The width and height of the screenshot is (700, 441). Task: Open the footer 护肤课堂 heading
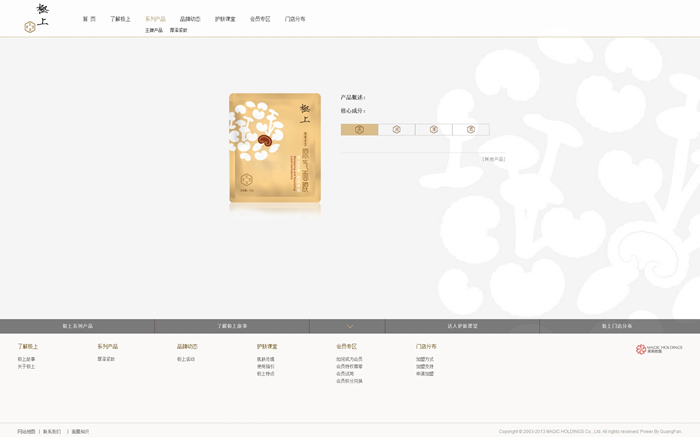[x=267, y=346]
